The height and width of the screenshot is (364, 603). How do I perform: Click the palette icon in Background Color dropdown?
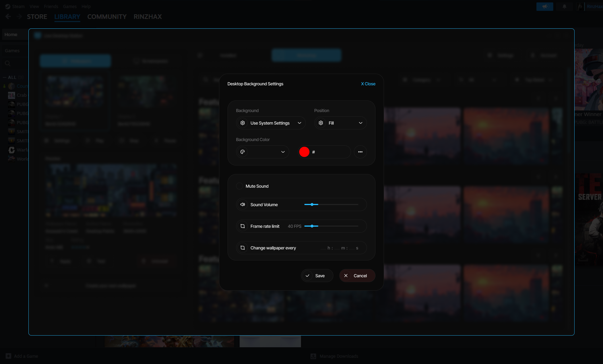click(x=243, y=152)
